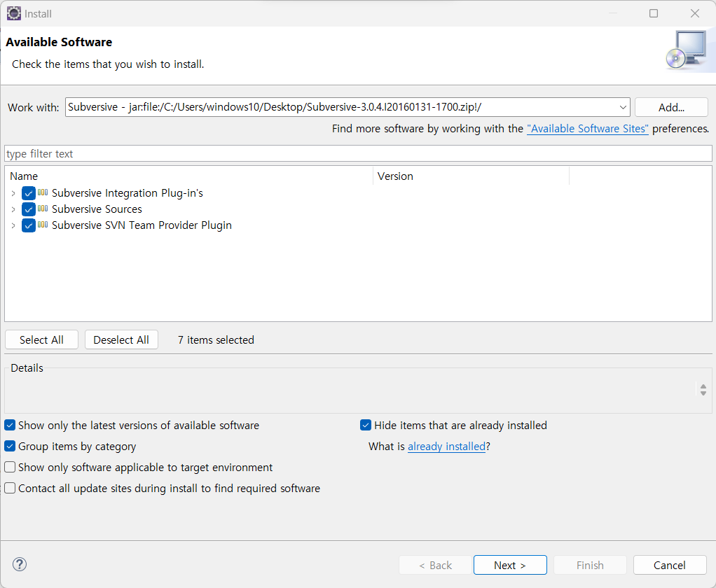
Task: Click the category icon beside Subversive SVN Team Provider Plugin
Action: (x=43, y=225)
